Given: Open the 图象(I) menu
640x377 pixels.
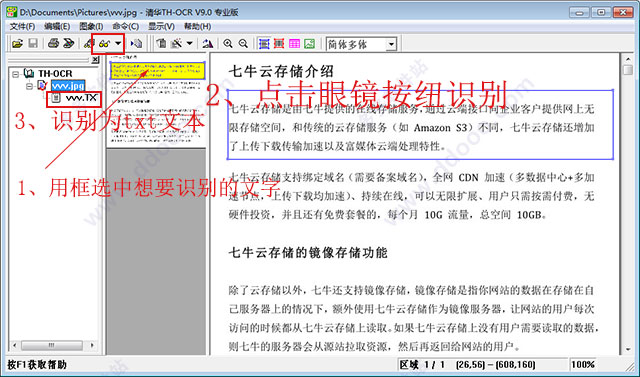Looking at the screenshot, I should point(91,27).
